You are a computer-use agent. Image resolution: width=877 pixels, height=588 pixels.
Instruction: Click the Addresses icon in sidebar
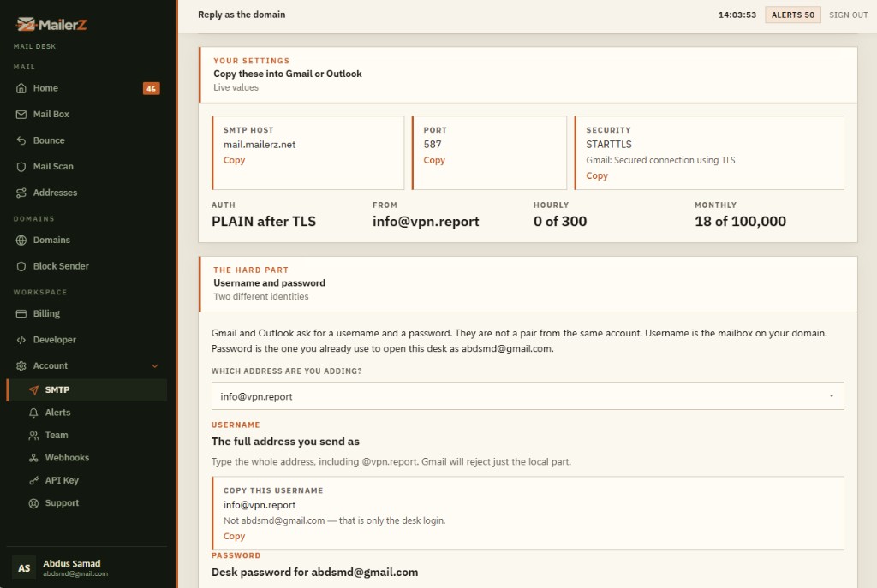pos(21,193)
